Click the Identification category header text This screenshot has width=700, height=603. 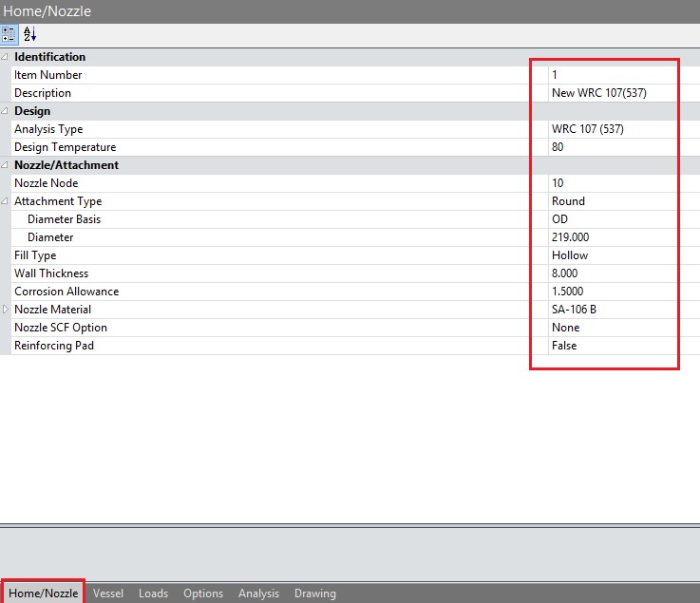pyautogui.click(x=50, y=57)
